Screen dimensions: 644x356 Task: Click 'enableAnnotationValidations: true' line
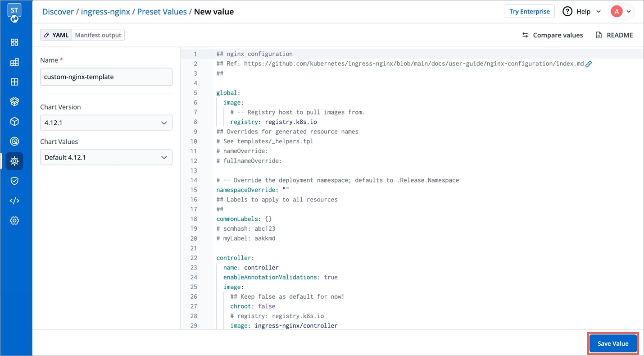pyautogui.click(x=281, y=277)
